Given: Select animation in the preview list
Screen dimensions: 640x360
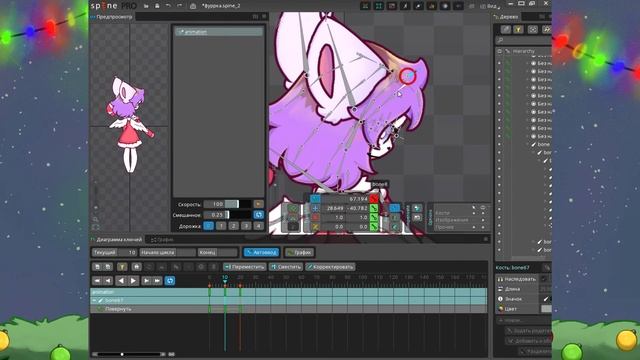Looking at the screenshot, I should [219, 32].
